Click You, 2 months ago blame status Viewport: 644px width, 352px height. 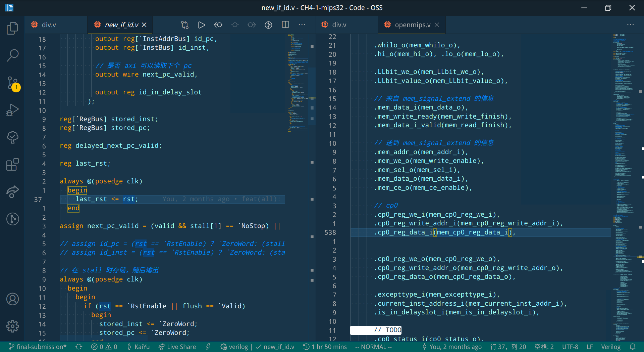pyautogui.click(x=452, y=347)
